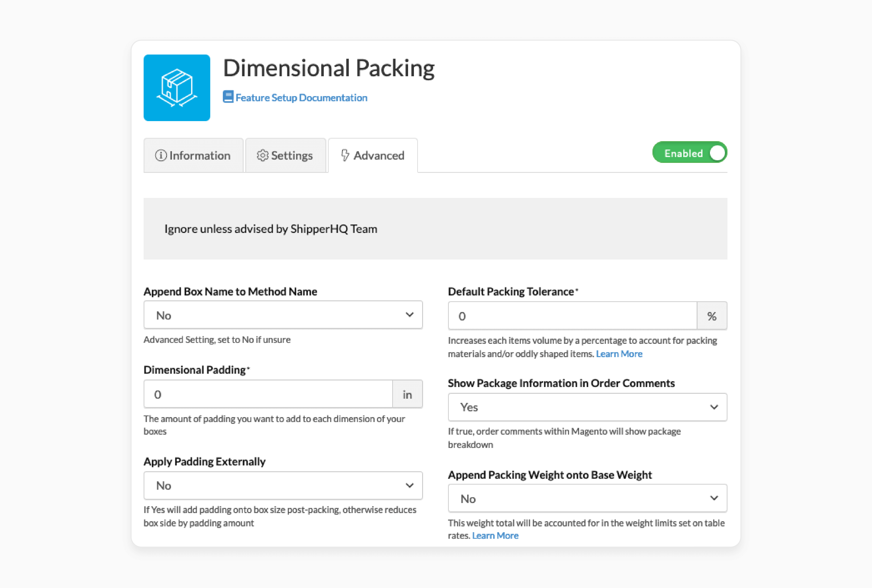Select the Advanced tab

(x=373, y=155)
